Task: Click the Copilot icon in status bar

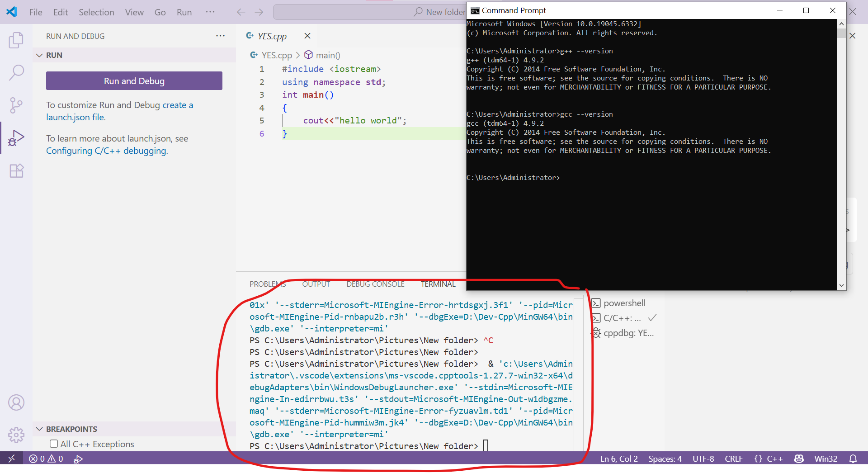Action: tap(799, 459)
